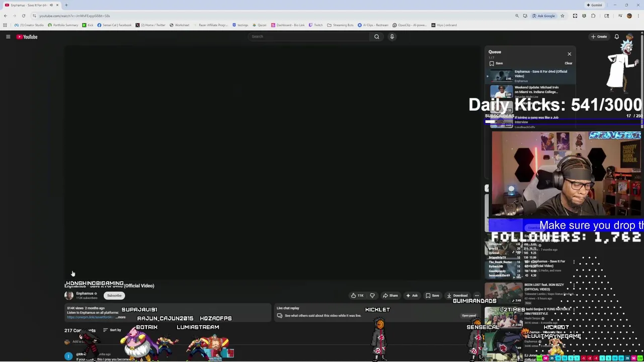Open the Enphamus channel name link
644x362 pixels.
(x=85, y=294)
